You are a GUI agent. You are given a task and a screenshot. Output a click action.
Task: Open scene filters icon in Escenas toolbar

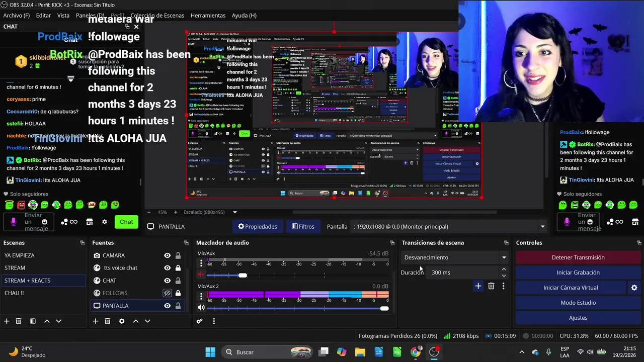coord(33,321)
